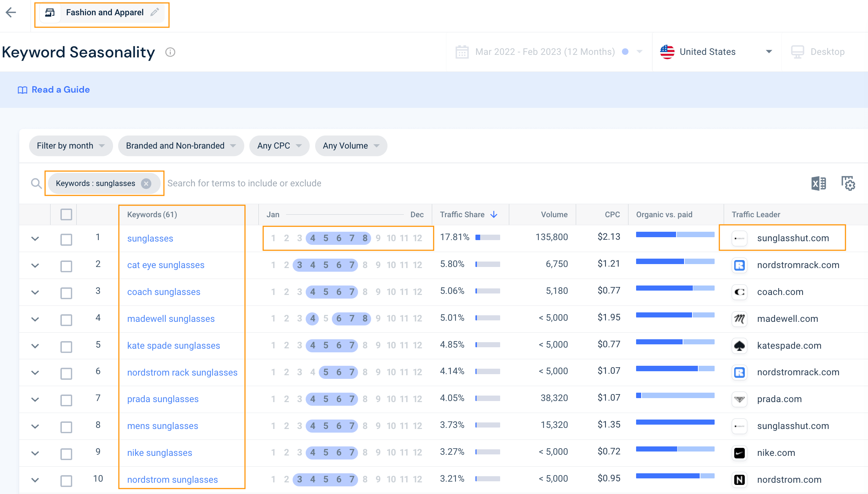Click the pencil edit icon next to Fashion and Apparel
This screenshot has width=868, height=494.
pos(155,12)
